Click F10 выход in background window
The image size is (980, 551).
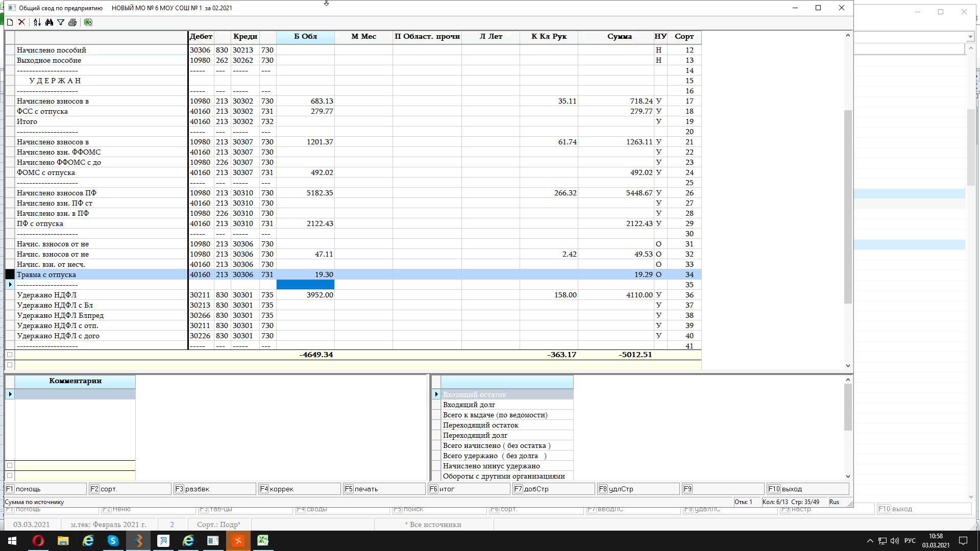924,509
